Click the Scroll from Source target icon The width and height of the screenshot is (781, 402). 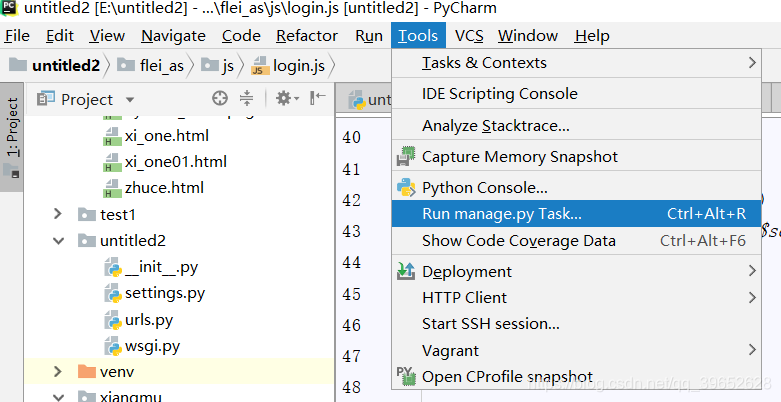coord(220,99)
